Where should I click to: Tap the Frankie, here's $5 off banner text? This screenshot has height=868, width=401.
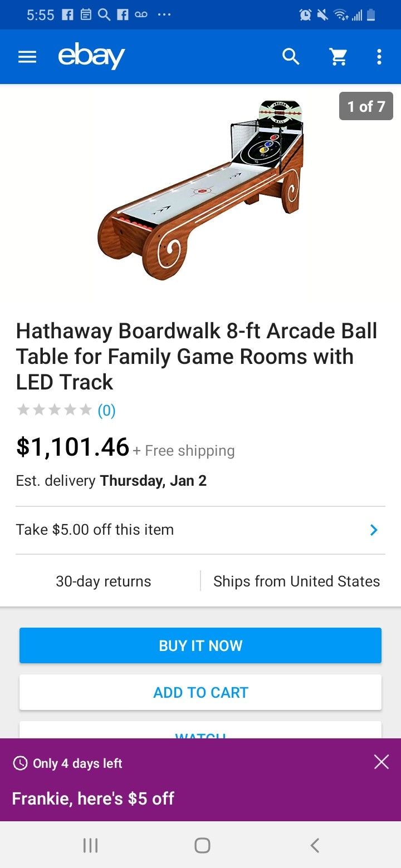(x=93, y=798)
